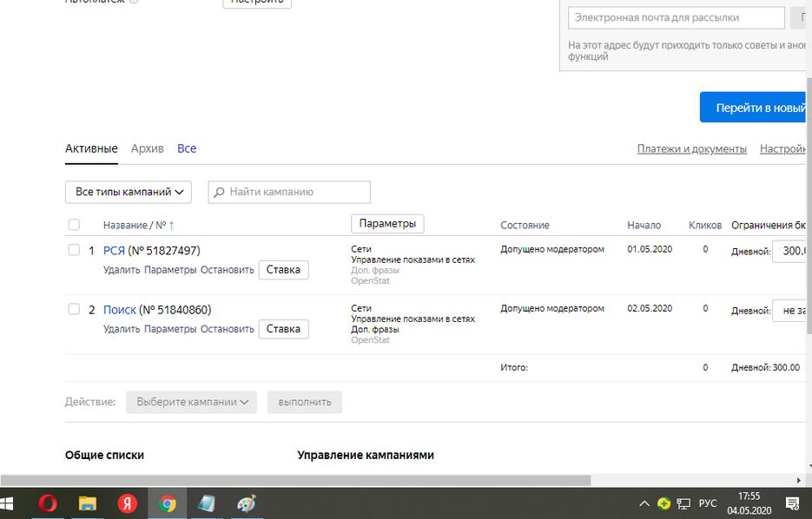Click the horizontal scrollbar at page bottom
This screenshot has width=812, height=519.
pyautogui.click(x=295, y=480)
